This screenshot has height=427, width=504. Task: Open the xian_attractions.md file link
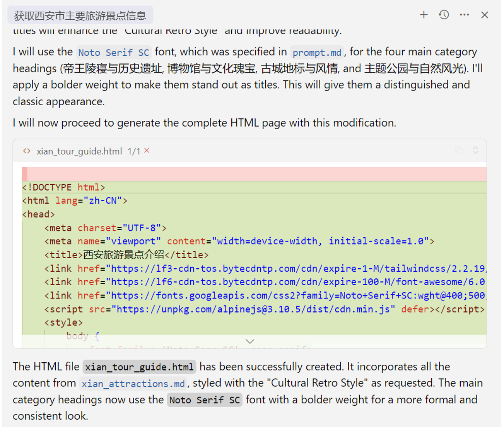pyautogui.click(x=133, y=384)
